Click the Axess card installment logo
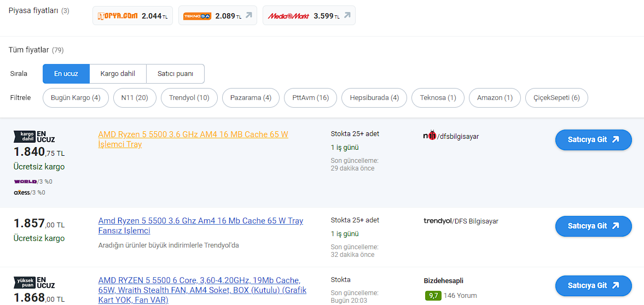The height and width of the screenshot is (305, 644). (x=22, y=192)
